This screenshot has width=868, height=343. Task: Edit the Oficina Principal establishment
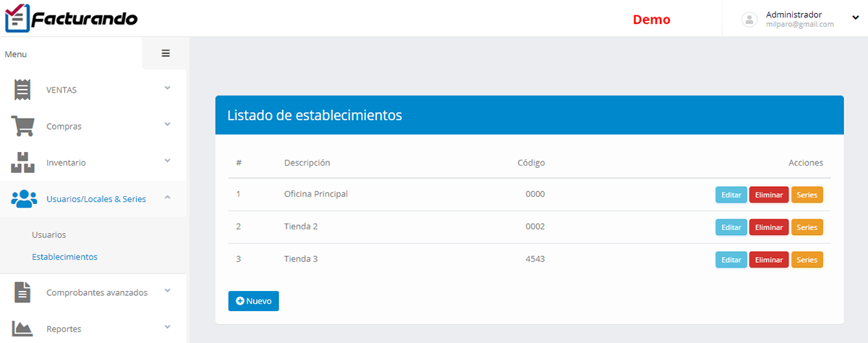[x=731, y=195]
